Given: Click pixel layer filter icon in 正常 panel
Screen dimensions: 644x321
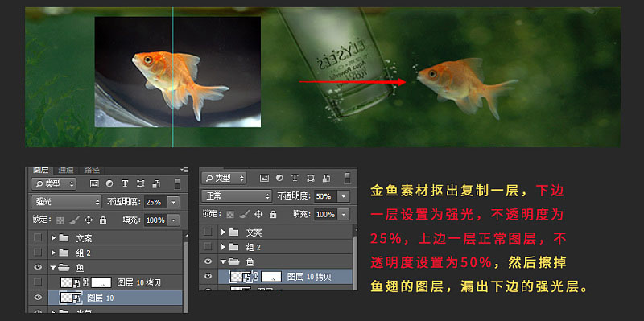Looking at the screenshot, I should click(x=265, y=178).
